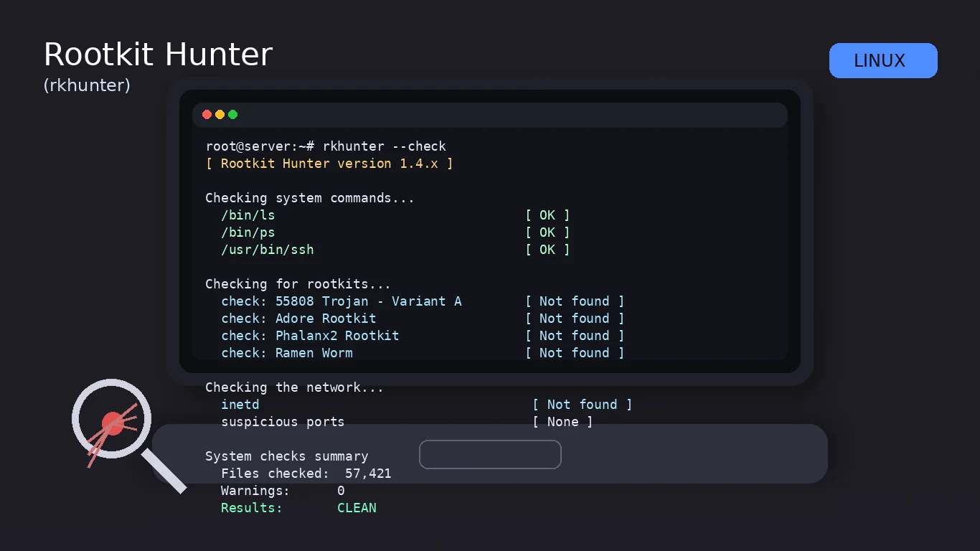980x551 pixels.
Task: Click the 'None' result for suspicious ports
Action: click(x=563, y=422)
